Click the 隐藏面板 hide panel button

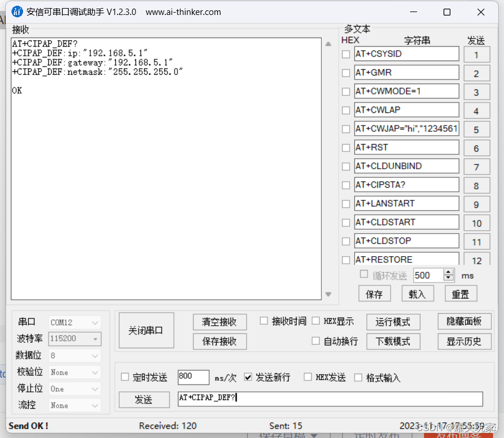[464, 321]
